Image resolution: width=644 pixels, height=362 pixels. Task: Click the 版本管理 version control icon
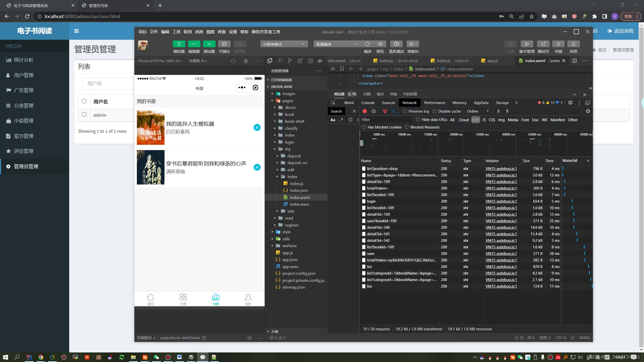(527, 44)
